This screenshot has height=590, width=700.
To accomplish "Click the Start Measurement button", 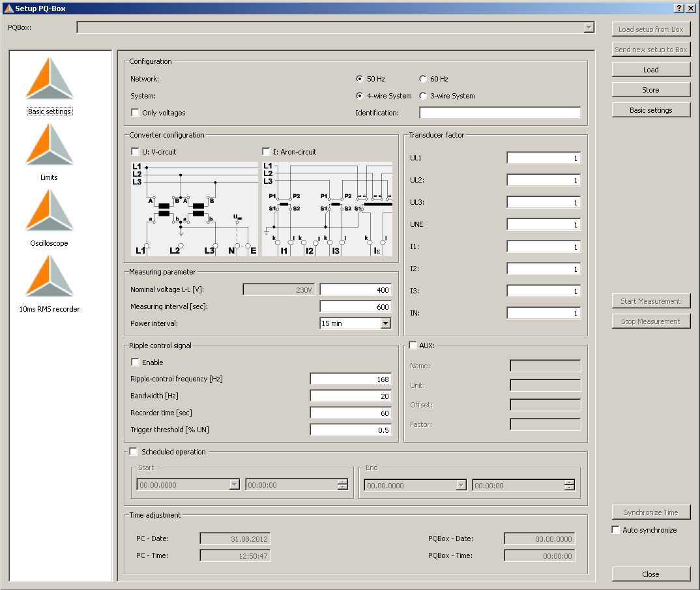I will click(x=651, y=301).
